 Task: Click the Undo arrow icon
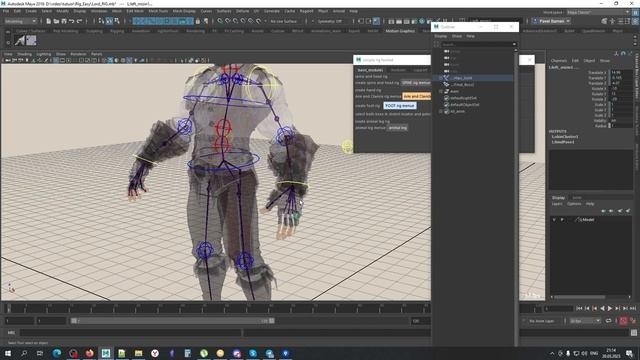72,21
